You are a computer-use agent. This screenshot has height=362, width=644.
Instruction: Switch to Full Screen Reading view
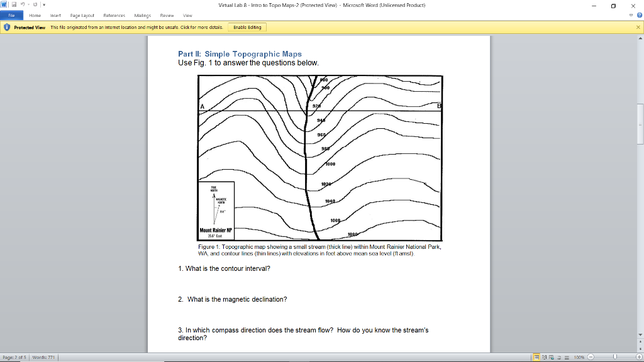pos(545,356)
